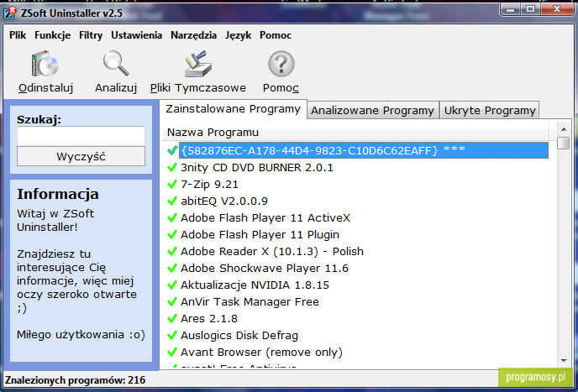578x392 pixels.
Task: Switch to Analizowane Programy tab
Action: pyautogui.click(x=372, y=111)
